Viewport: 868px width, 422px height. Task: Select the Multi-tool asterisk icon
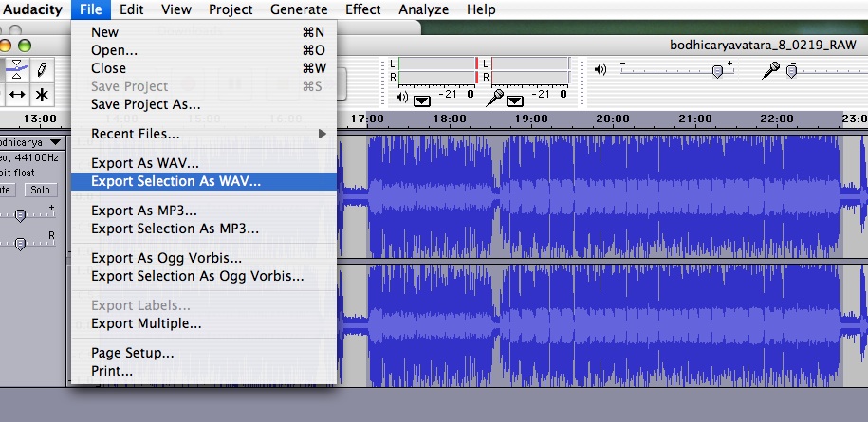coord(42,95)
